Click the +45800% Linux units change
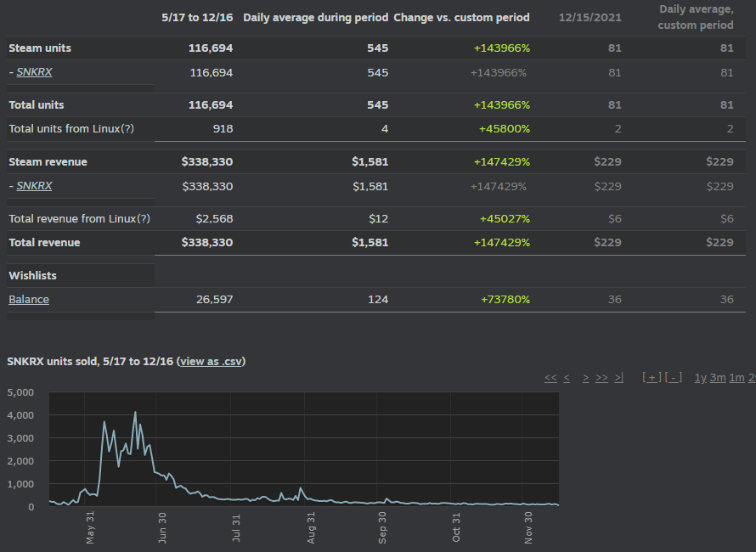Image resolution: width=756 pixels, height=552 pixels. click(505, 129)
